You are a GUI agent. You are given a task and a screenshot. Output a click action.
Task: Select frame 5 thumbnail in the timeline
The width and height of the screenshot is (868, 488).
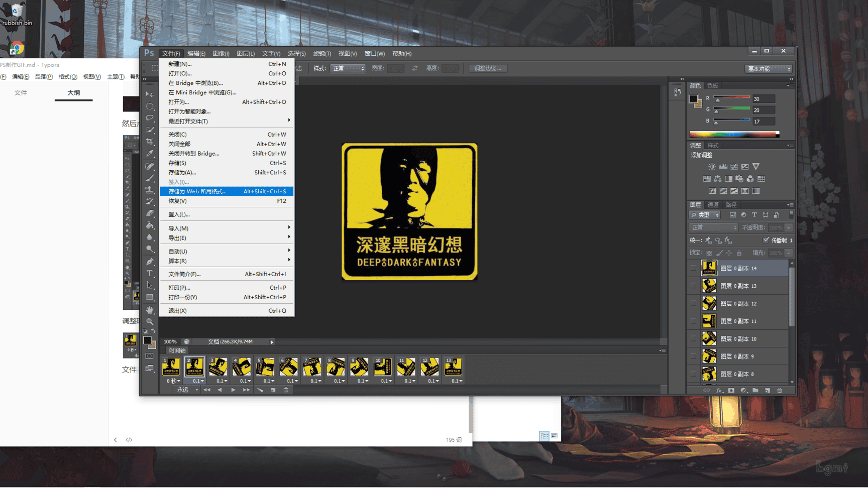pos(265,367)
